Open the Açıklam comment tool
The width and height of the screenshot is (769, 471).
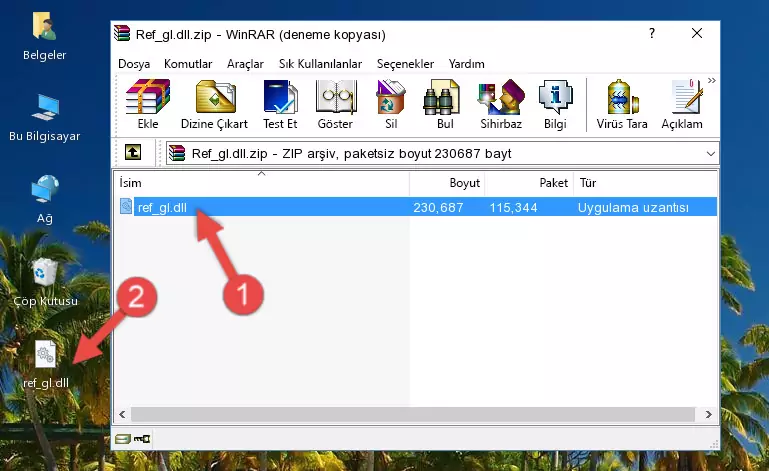pyautogui.click(x=682, y=104)
